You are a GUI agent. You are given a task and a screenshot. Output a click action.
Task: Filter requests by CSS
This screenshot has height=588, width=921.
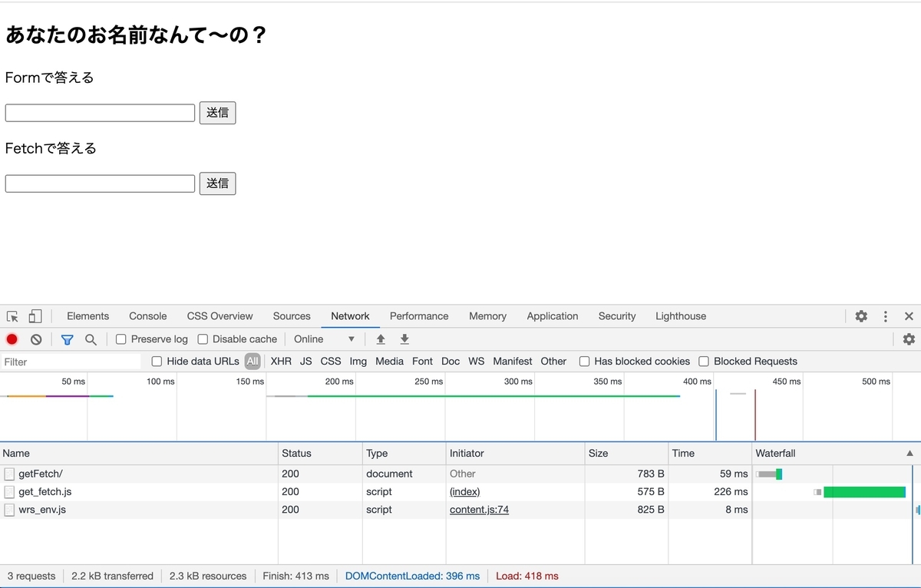click(331, 362)
